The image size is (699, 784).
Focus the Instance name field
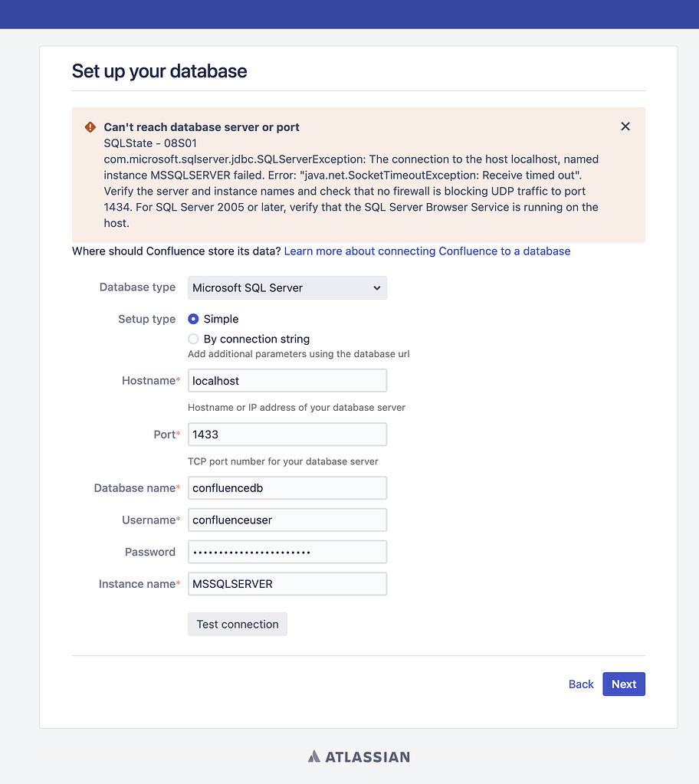pos(287,584)
